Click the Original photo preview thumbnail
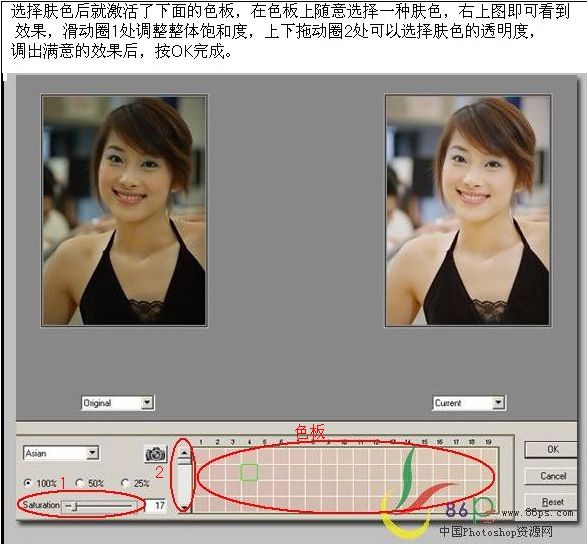Image resolution: width=587 pixels, height=544 pixels. pos(124,210)
